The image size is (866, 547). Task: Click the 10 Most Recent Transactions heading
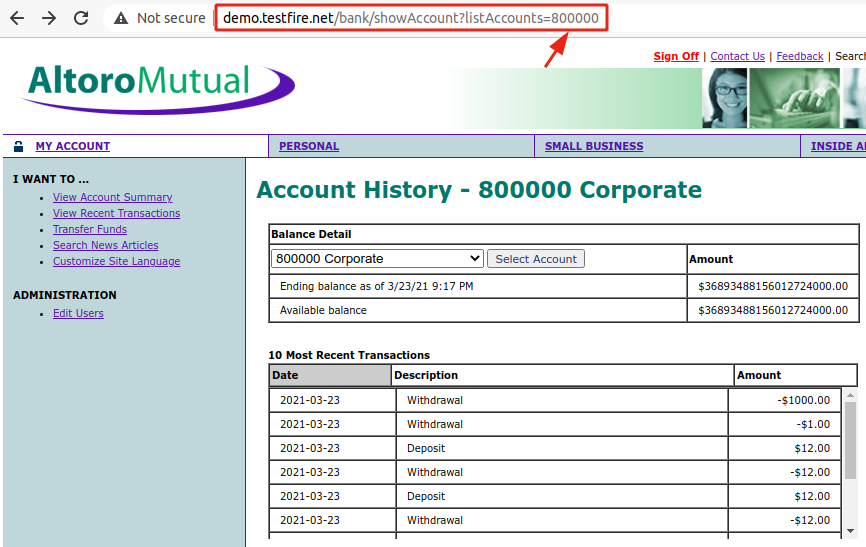pos(349,355)
